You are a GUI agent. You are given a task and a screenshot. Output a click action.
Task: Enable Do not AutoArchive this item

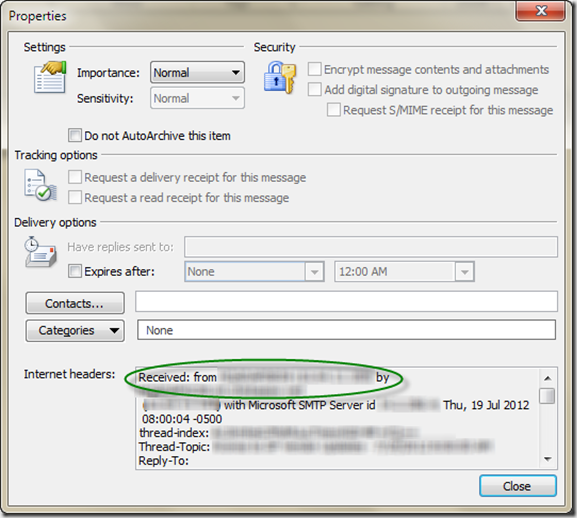[75, 135]
